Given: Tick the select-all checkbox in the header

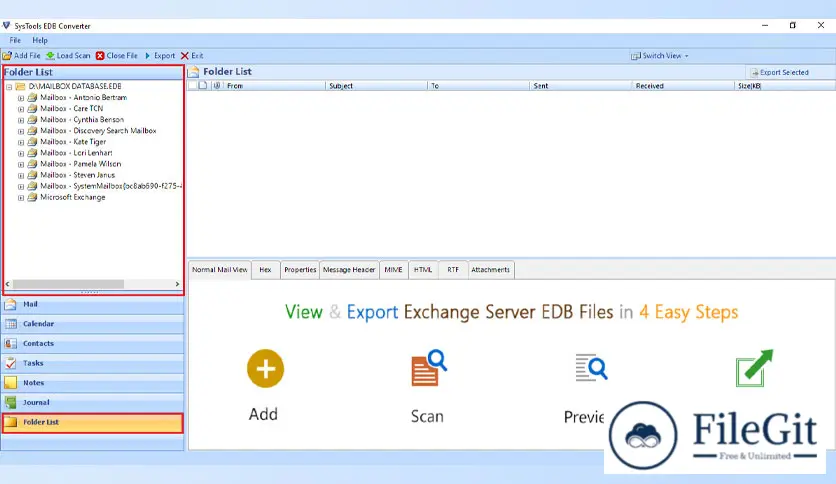Looking at the screenshot, I should pos(192,85).
